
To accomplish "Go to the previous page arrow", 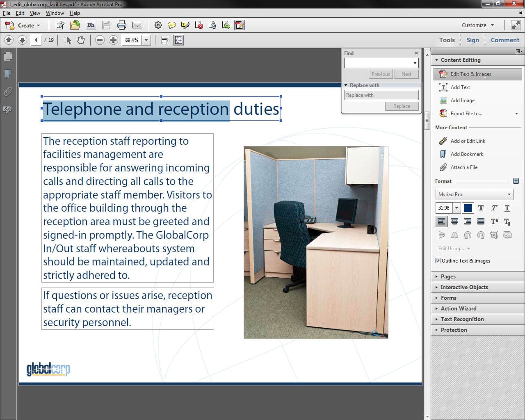I will (9, 40).
